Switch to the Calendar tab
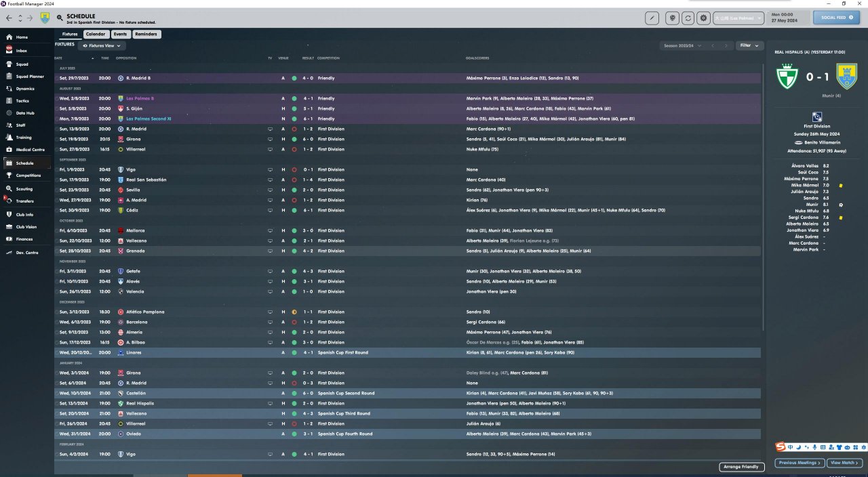Image resolution: width=868 pixels, height=477 pixels. 96,34
